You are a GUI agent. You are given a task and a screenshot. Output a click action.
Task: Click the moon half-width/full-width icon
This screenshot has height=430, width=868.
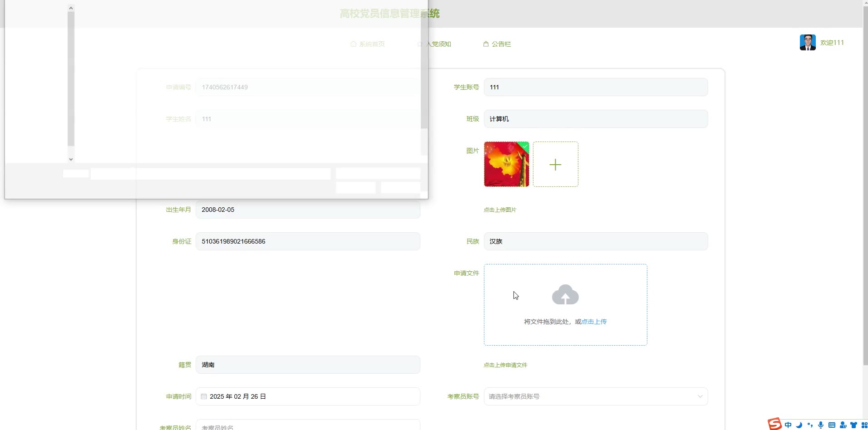click(799, 425)
